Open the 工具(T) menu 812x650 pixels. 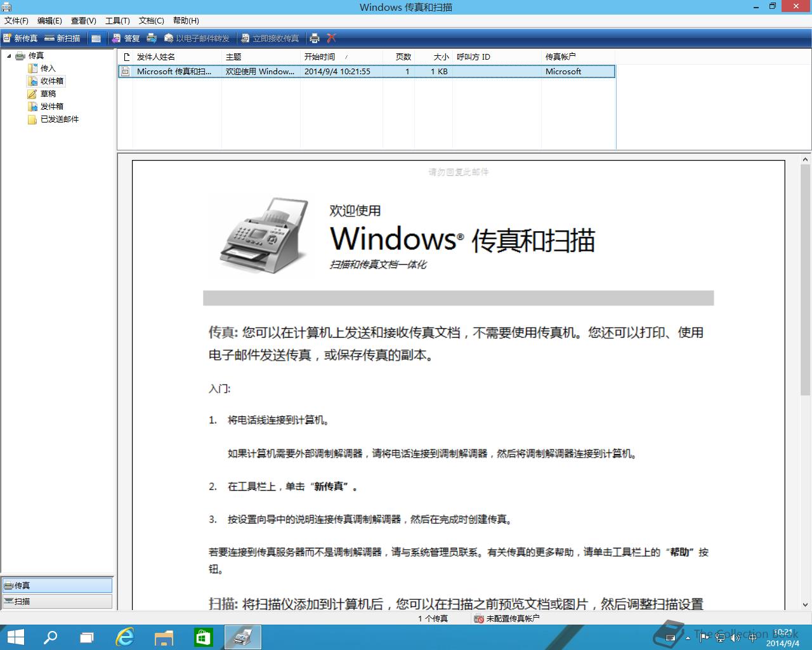click(117, 21)
